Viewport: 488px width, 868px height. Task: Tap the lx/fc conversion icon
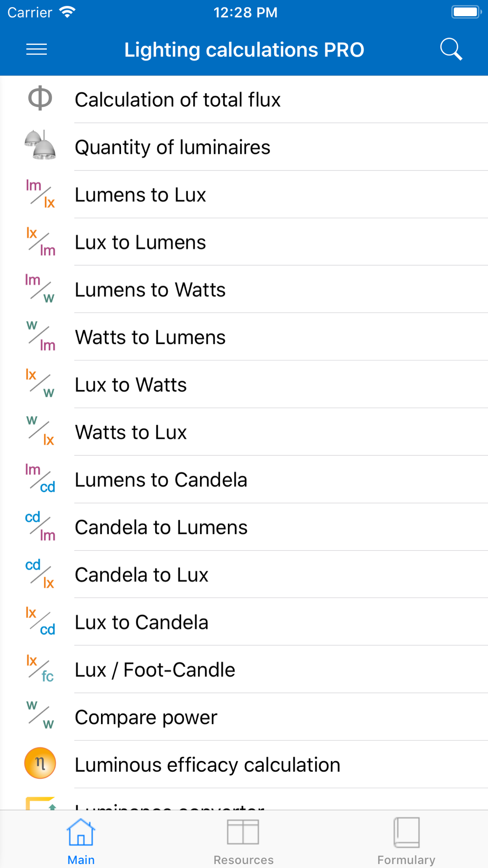click(40, 668)
